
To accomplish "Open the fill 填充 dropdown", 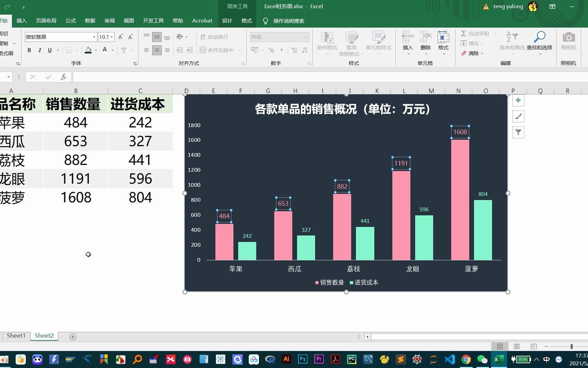I will 472,43.
